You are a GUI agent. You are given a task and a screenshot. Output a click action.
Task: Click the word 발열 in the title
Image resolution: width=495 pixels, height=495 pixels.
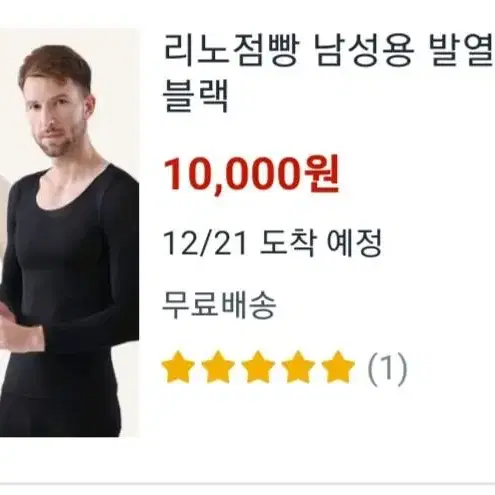(x=462, y=52)
